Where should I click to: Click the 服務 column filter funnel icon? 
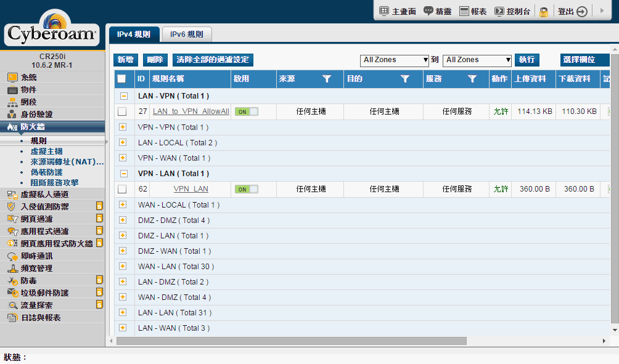click(x=472, y=79)
